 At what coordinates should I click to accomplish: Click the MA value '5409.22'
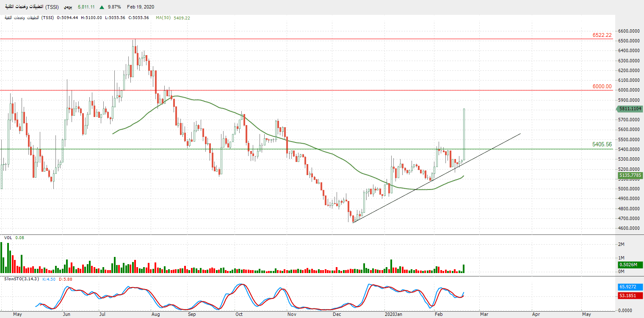click(x=182, y=18)
